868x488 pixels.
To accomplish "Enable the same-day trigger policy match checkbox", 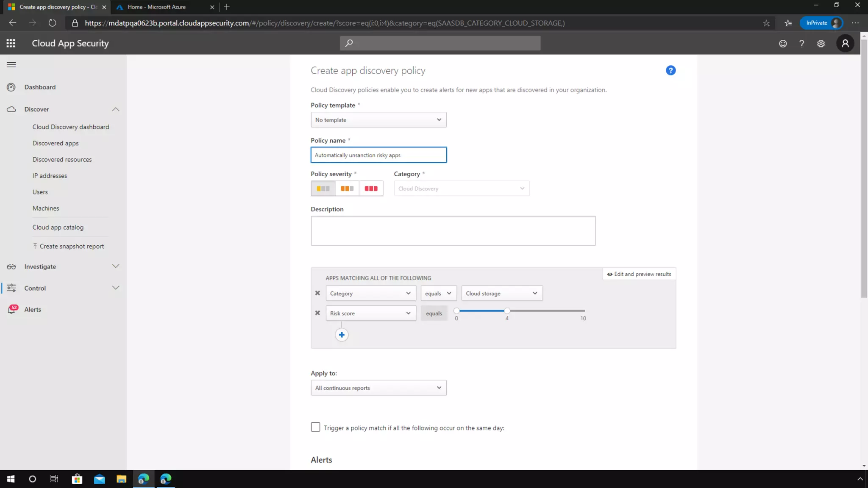I will pos(315,427).
